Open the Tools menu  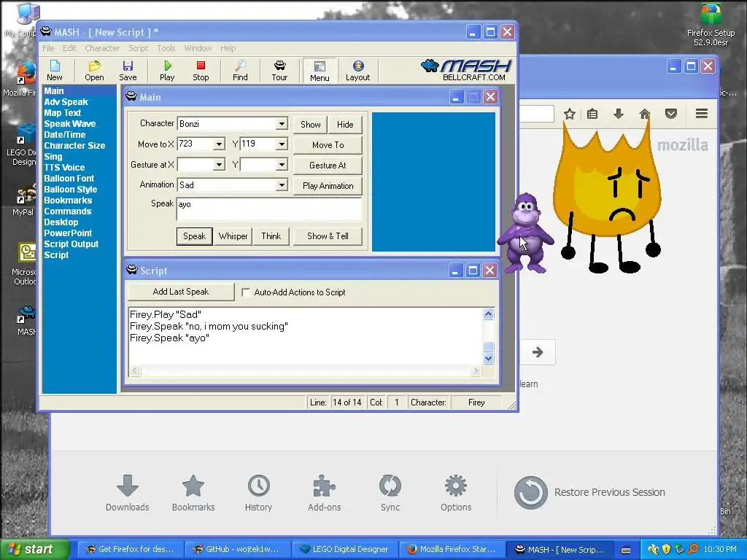(x=166, y=48)
